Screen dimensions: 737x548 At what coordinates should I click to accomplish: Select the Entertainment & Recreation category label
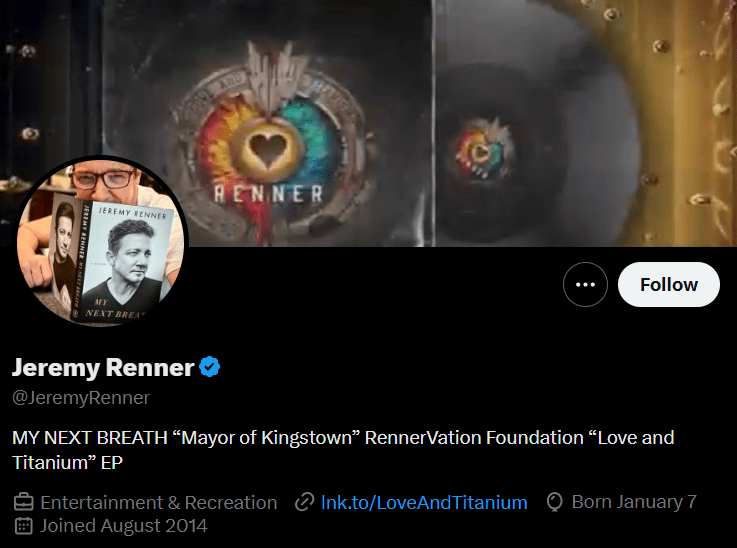159,502
